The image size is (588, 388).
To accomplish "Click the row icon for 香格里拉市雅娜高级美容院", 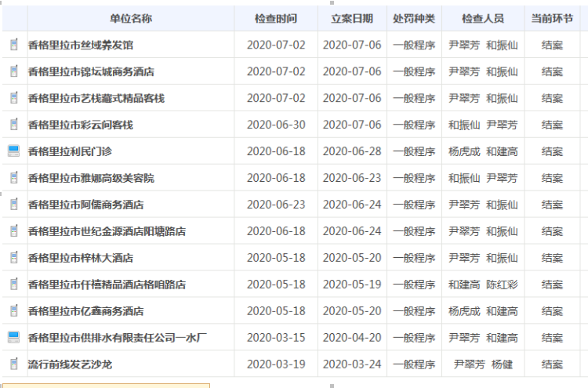I will pos(14,178).
